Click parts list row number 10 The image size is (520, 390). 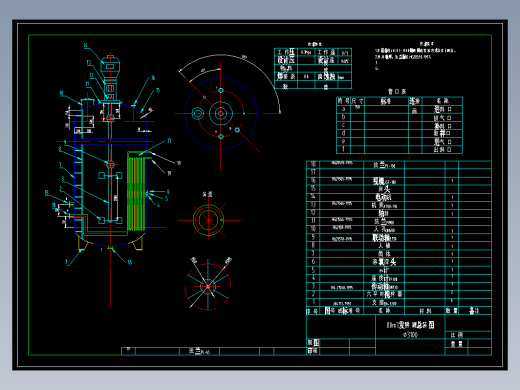coord(399,229)
